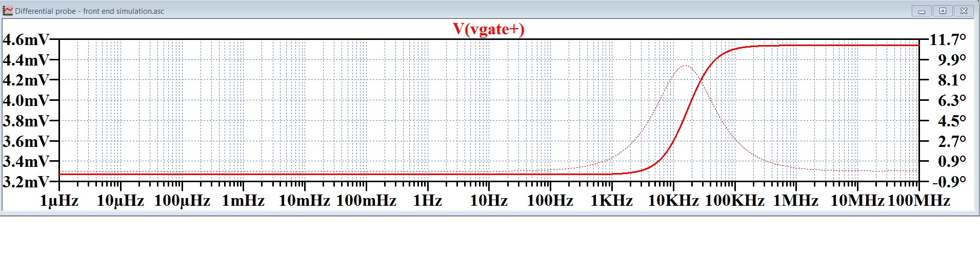Click the 100KHz frequency axis label
This screenshot has width=980, height=259.
pos(734,200)
